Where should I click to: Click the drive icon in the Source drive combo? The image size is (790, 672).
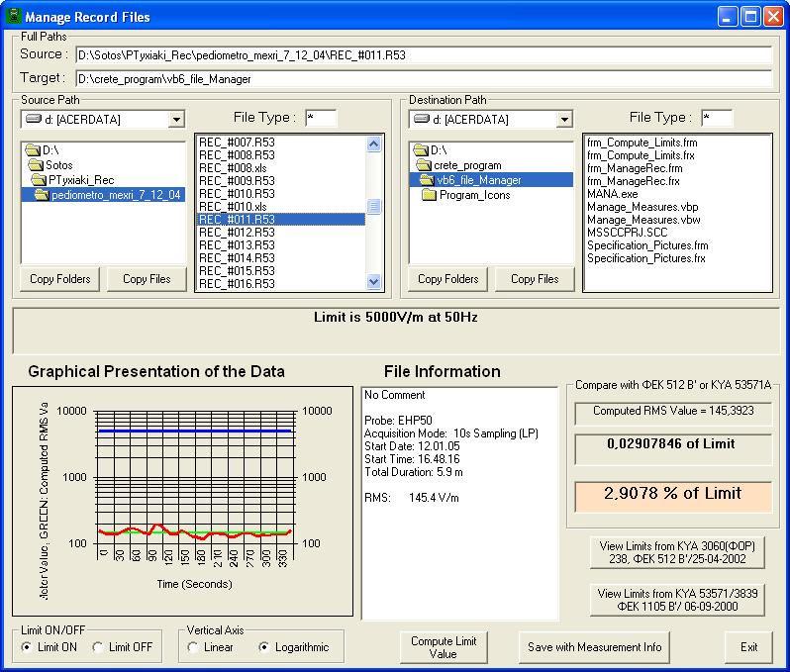(x=34, y=119)
